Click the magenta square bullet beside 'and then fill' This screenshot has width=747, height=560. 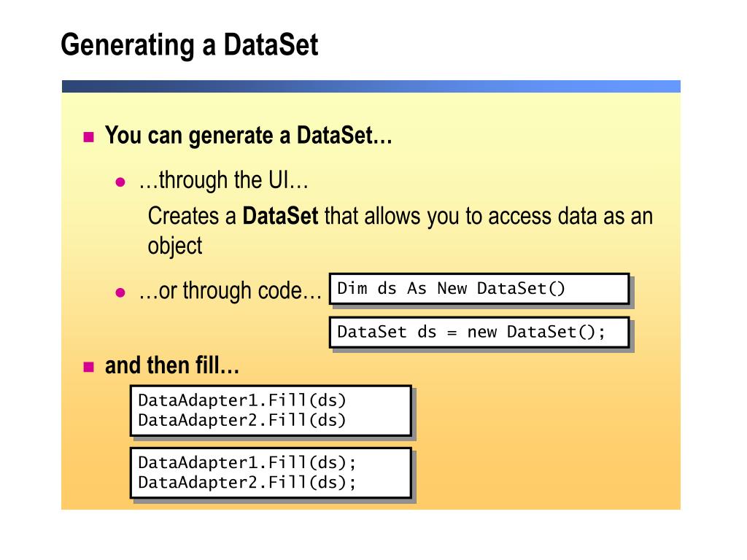[88, 367]
